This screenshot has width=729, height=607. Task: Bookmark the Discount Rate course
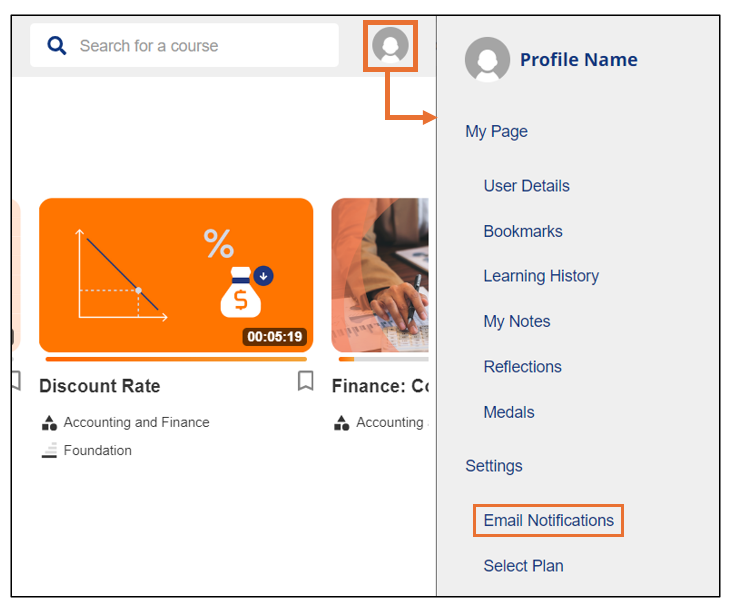click(306, 381)
